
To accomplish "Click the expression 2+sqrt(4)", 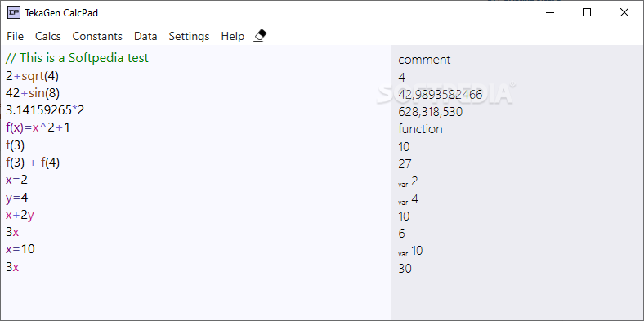I will pos(33,76).
